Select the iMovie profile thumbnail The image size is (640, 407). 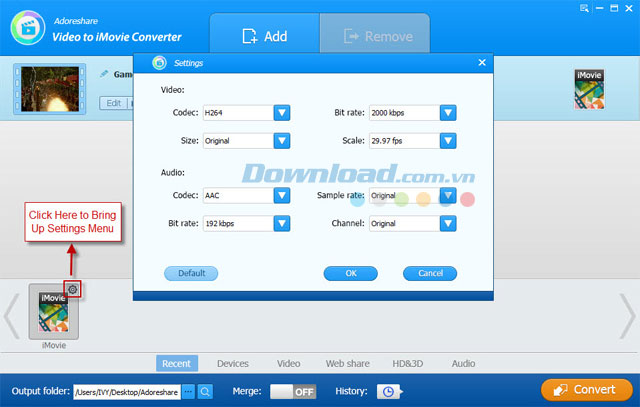click(53, 312)
